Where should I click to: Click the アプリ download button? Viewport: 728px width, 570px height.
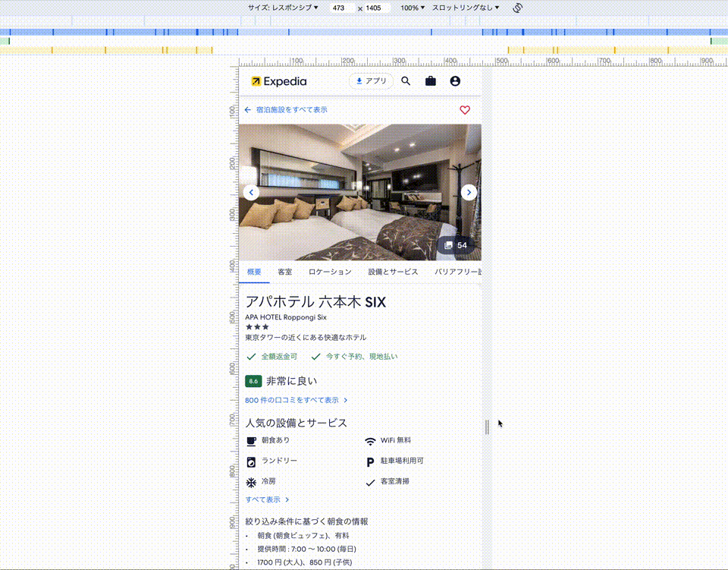370,80
